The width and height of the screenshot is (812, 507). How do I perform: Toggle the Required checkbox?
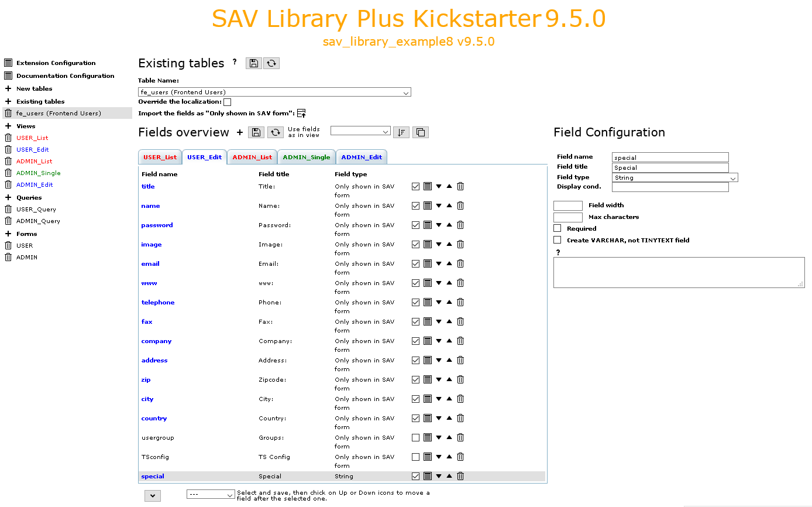pyautogui.click(x=557, y=228)
